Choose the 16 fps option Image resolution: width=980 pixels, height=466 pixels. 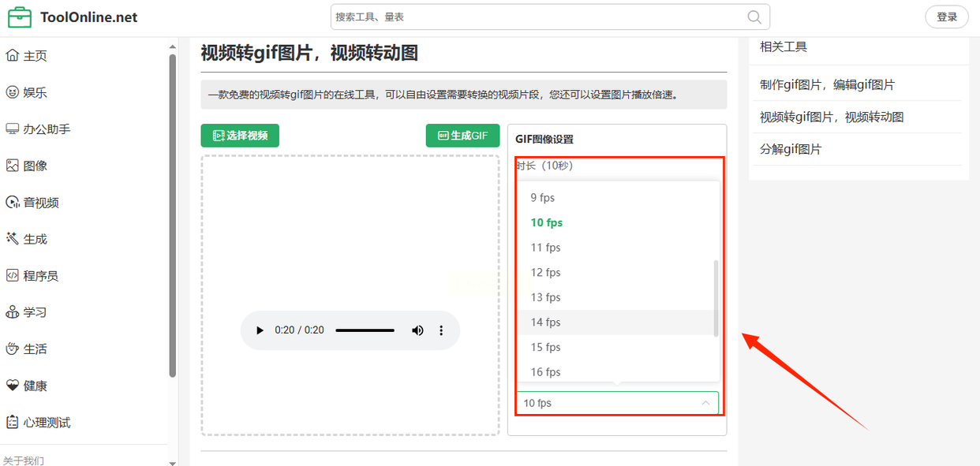[x=617, y=372]
